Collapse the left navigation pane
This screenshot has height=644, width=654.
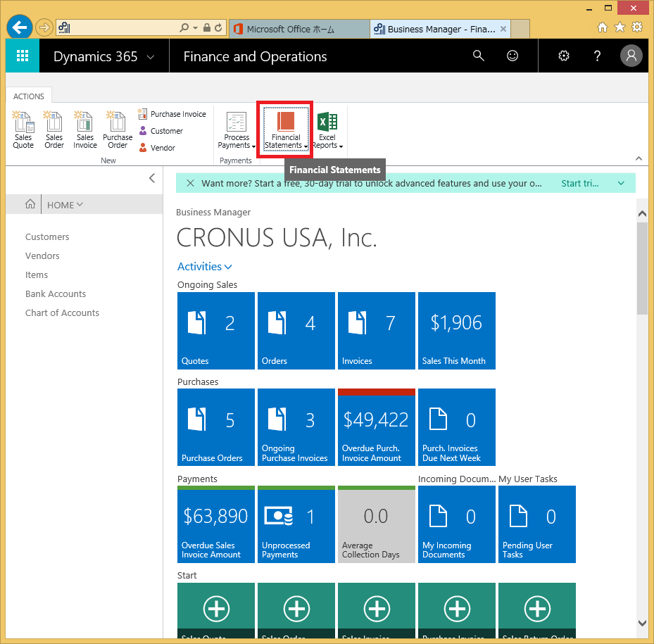(x=152, y=178)
